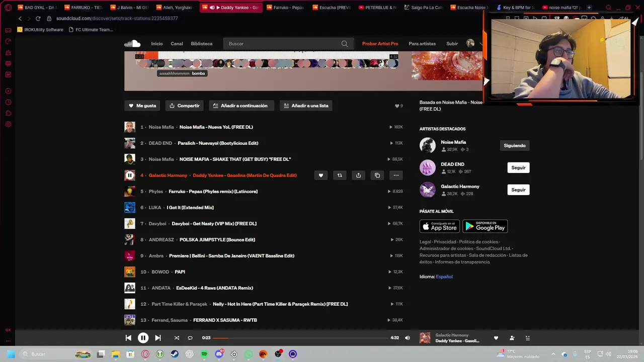Select track I Got It [Extended Mix]

pos(190,208)
